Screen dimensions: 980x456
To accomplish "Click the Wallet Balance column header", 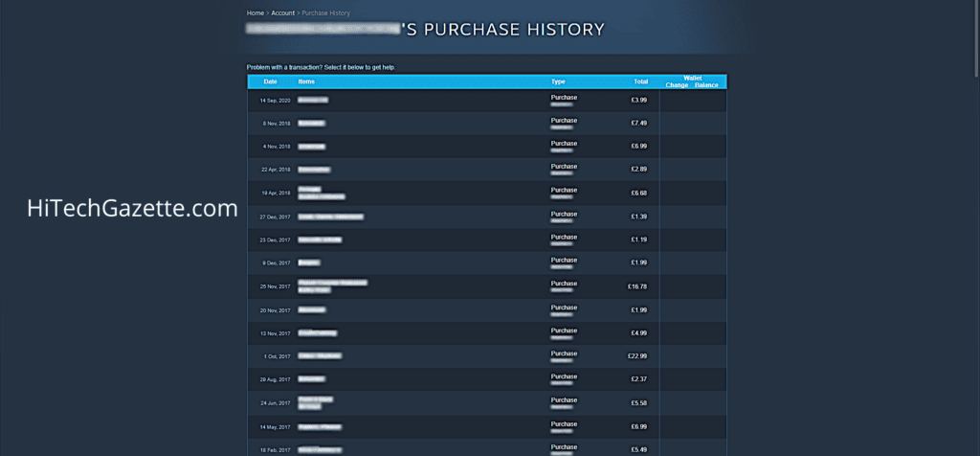I will [705, 85].
